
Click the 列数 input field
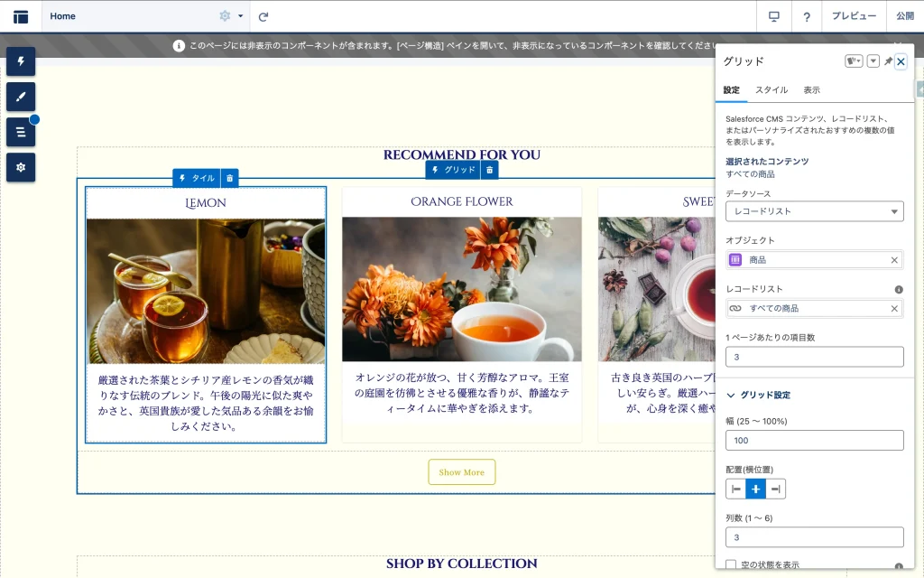(814, 537)
